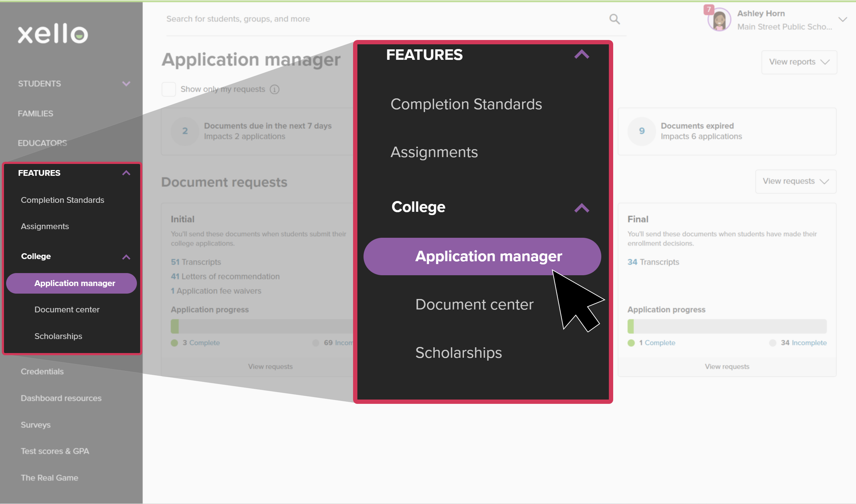Viewport: 856px width, 504px height.
Task: Open Ashley Horn's profile avatar
Action: [x=719, y=19]
